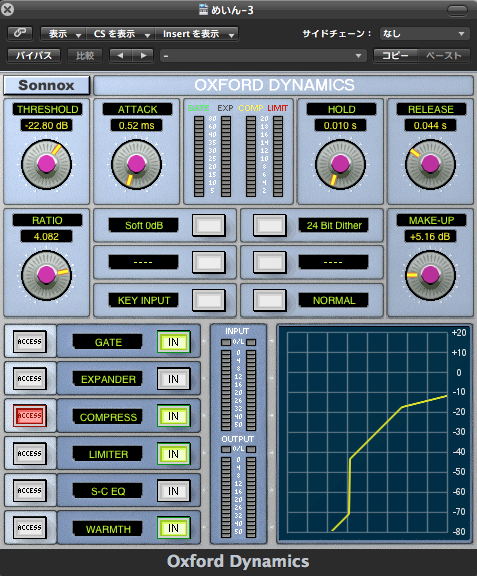Open the Insert を表示 dropdown
The height and width of the screenshot is (576, 477).
[197, 34]
